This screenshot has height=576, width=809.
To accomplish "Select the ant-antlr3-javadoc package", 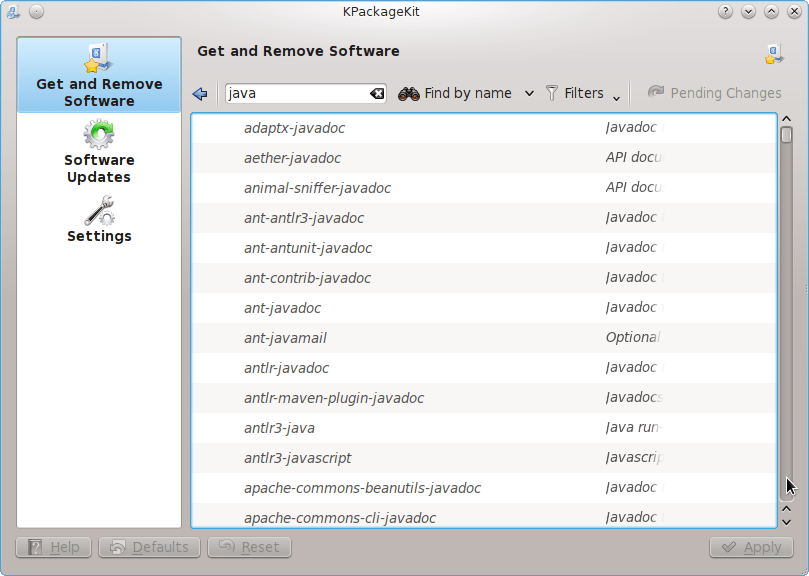I will tap(484, 218).
